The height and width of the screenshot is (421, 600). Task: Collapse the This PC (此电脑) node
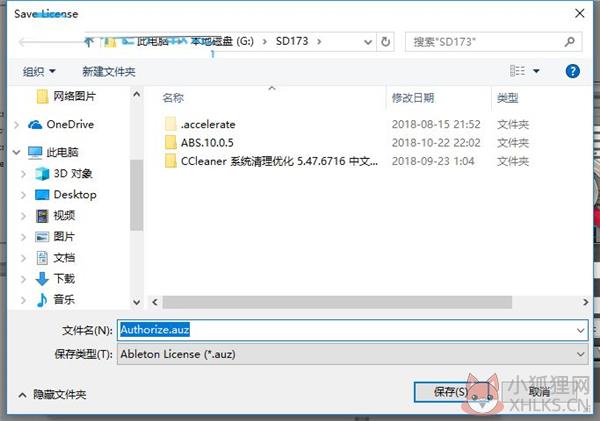click(x=16, y=152)
